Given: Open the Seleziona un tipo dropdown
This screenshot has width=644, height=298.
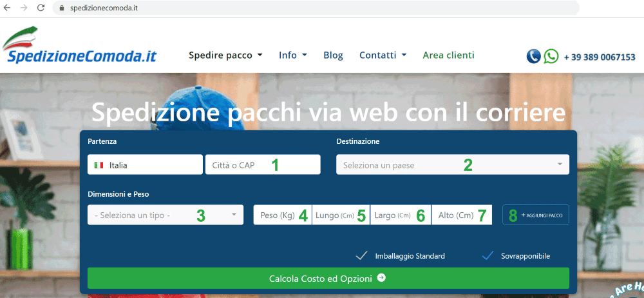Looking at the screenshot, I should click(x=166, y=215).
